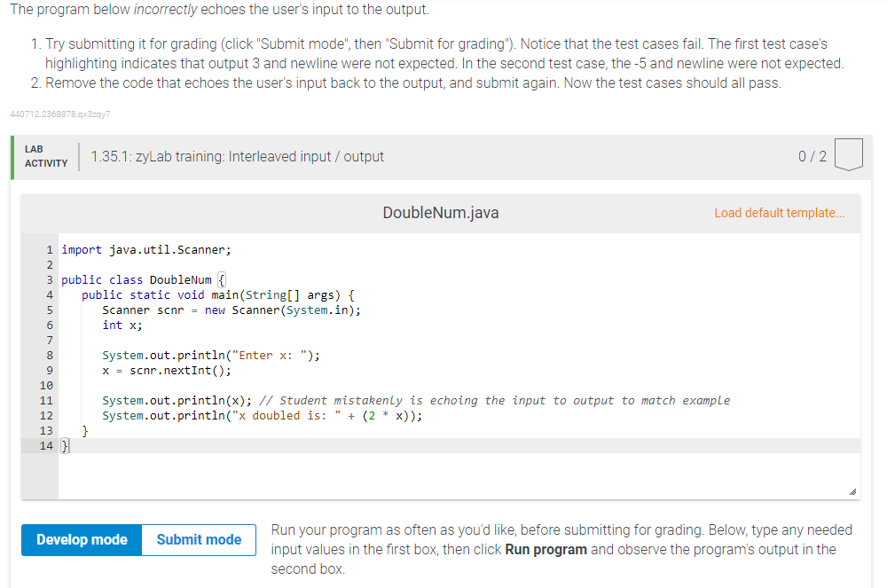
Task: Click the 1.35.1 zyLab training activity title
Action: click(x=237, y=156)
